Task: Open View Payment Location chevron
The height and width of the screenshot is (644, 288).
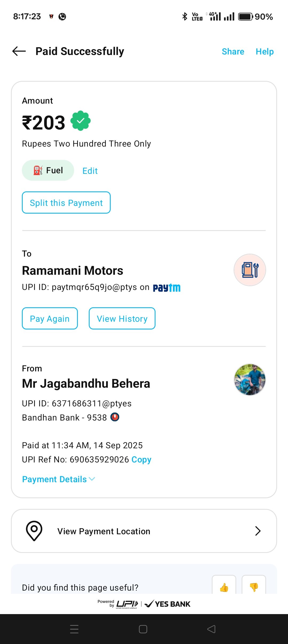Action: [x=258, y=531]
